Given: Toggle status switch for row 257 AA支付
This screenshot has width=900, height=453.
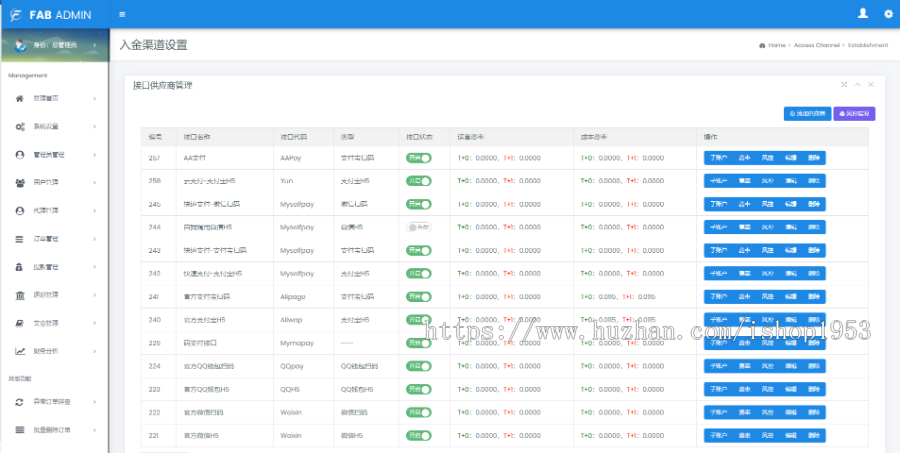Looking at the screenshot, I should (418, 158).
